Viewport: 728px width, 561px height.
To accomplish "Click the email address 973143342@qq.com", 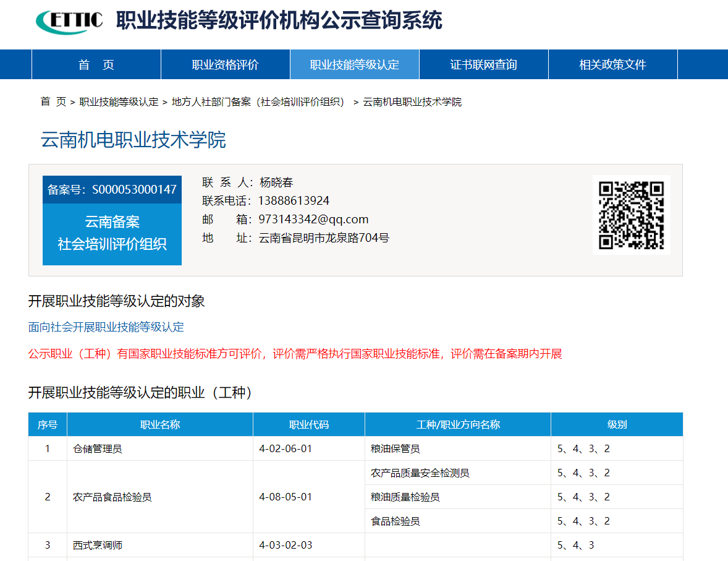I will pyautogui.click(x=312, y=219).
